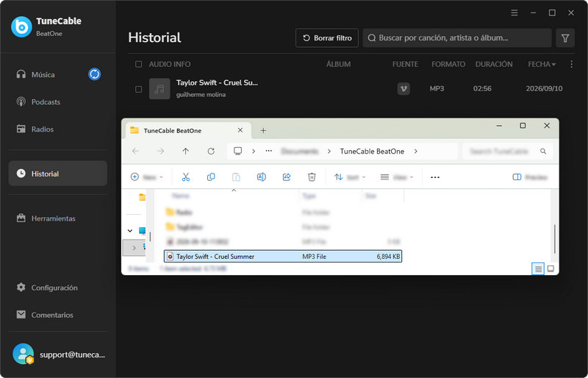The image size is (588, 378).
Task: Toggle the Preview pane button
Action: pos(530,177)
